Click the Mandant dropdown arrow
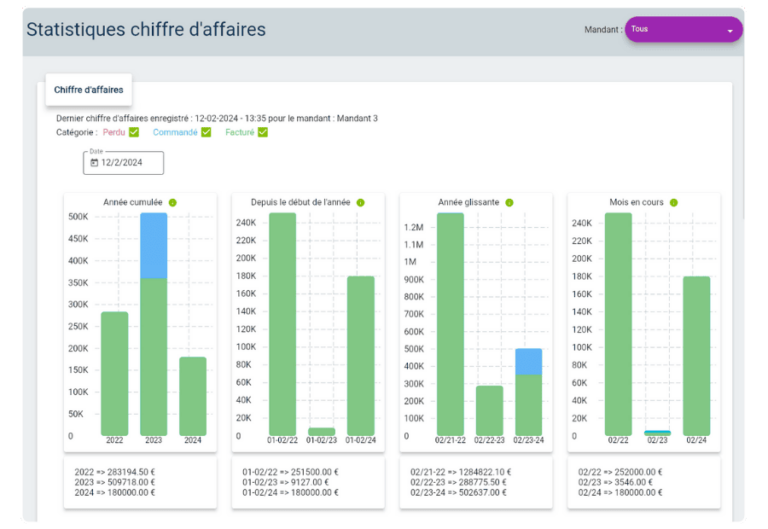Screen dimensions: 768x529 coord(730,31)
